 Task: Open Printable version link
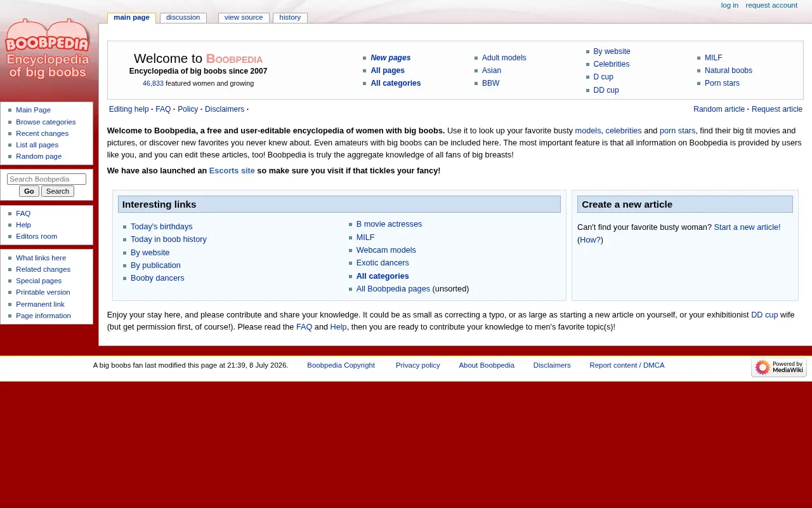(43, 292)
